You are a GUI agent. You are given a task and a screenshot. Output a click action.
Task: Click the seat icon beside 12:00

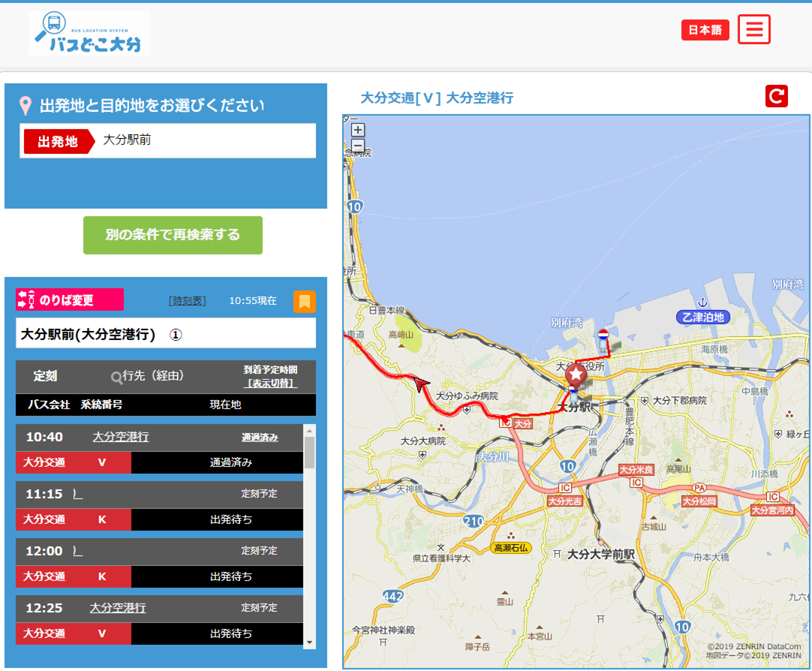78,552
